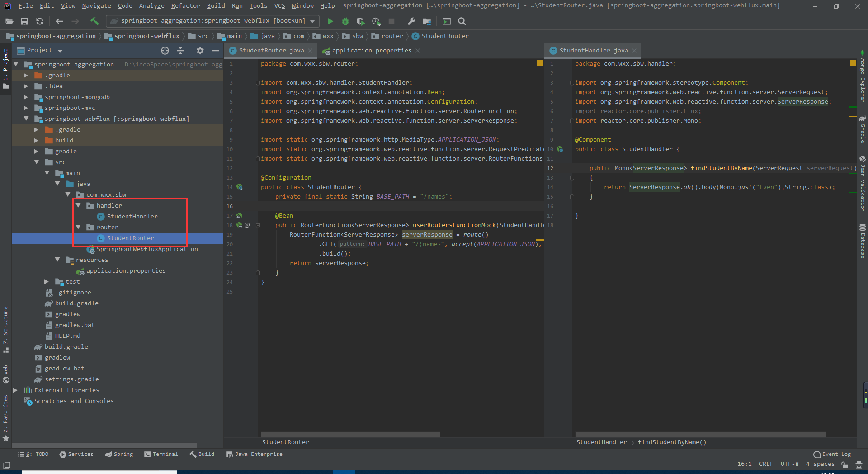Expand the test folder
This screenshot has height=474, width=868.
tap(47, 281)
